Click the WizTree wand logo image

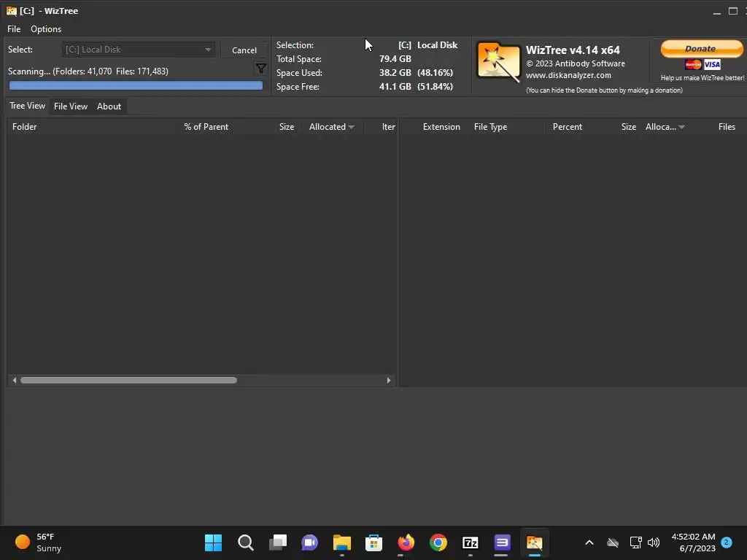coord(499,62)
